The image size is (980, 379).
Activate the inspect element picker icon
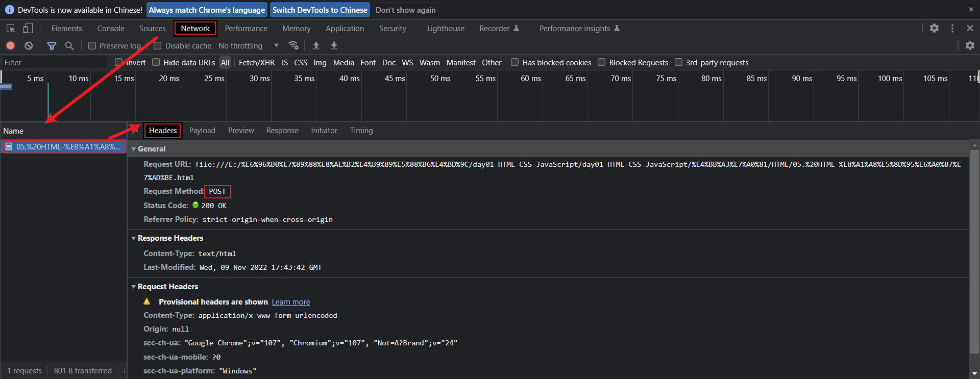[x=11, y=29]
